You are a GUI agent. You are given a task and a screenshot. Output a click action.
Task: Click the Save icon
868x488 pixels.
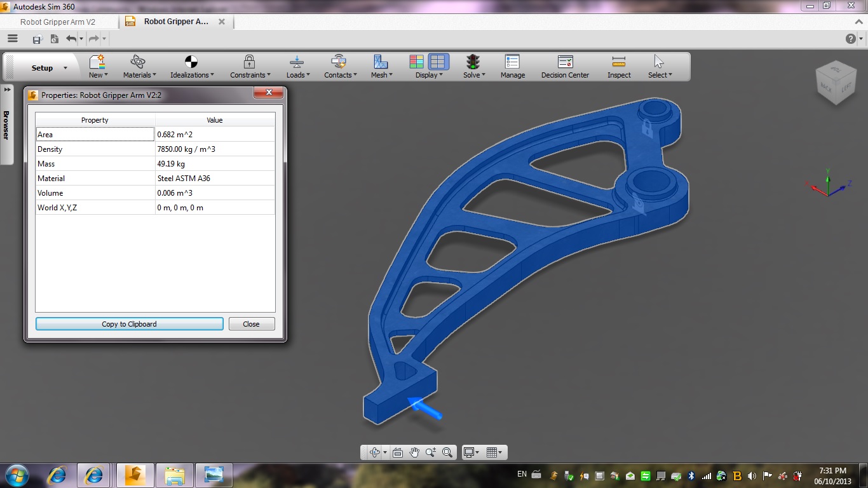point(37,39)
